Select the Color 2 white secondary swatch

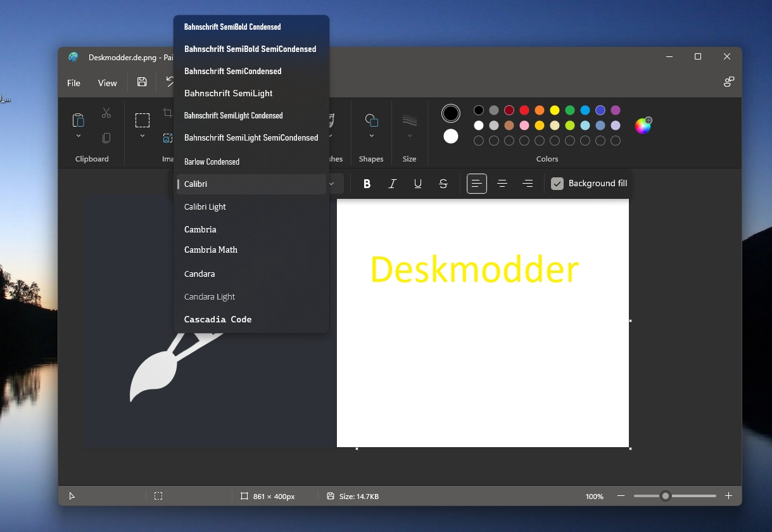[x=451, y=136]
